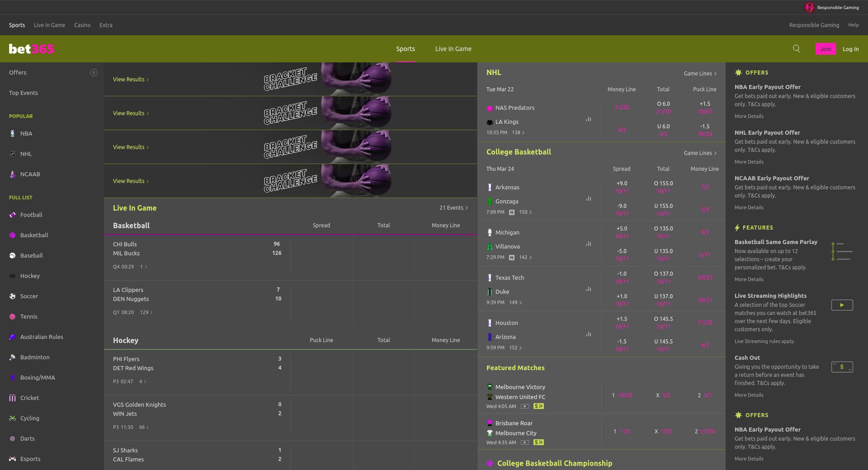Click the Join button

[x=826, y=49]
